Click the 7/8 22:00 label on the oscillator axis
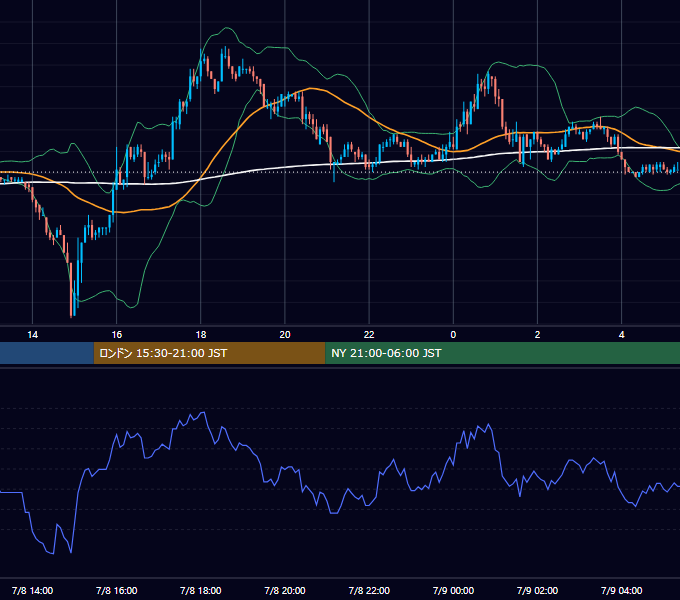 click(369, 590)
